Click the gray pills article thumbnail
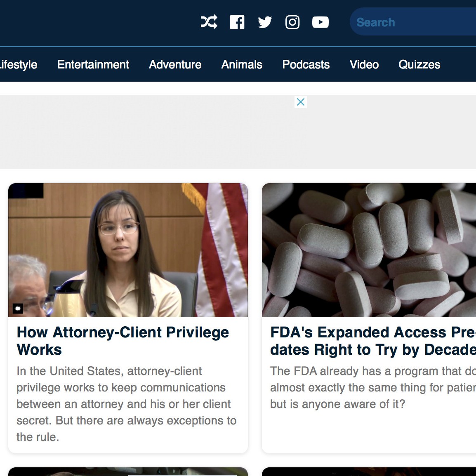The height and width of the screenshot is (476, 476). (369, 250)
